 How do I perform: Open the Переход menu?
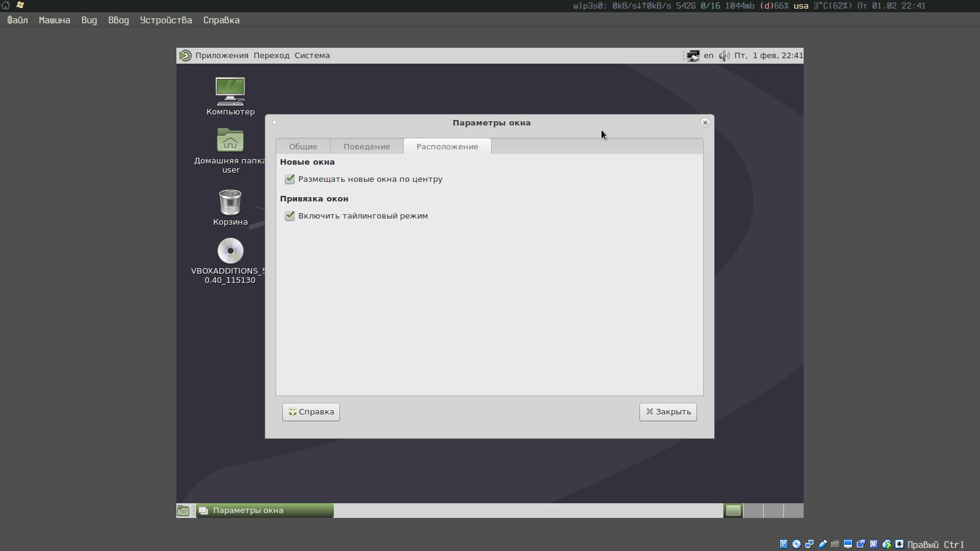(271, 56)
